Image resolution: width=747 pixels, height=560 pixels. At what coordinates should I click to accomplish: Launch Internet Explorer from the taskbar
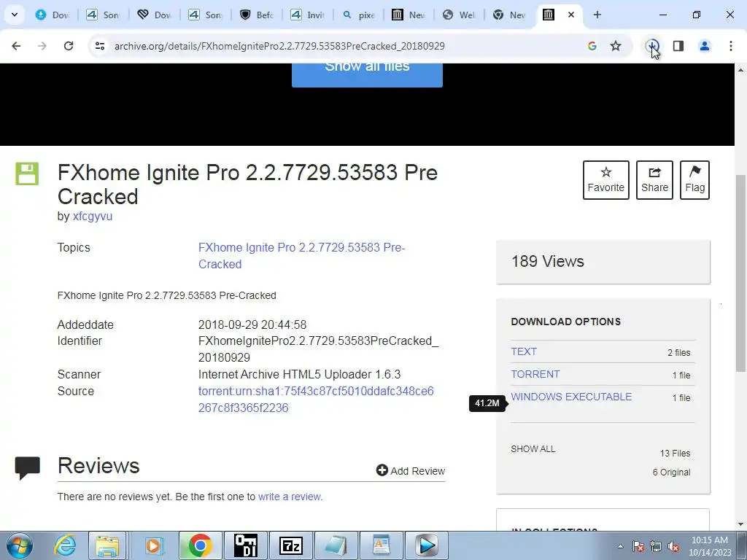coord(65,545)
